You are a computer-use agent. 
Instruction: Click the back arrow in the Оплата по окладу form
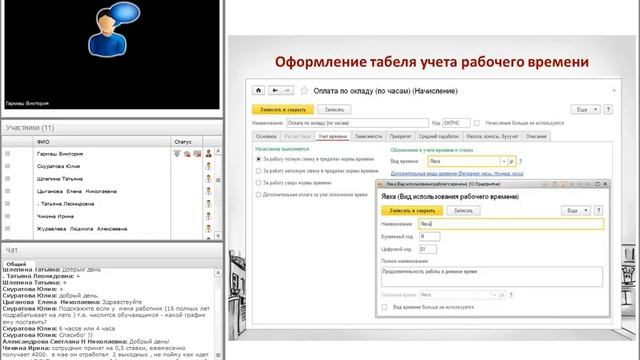276,90
